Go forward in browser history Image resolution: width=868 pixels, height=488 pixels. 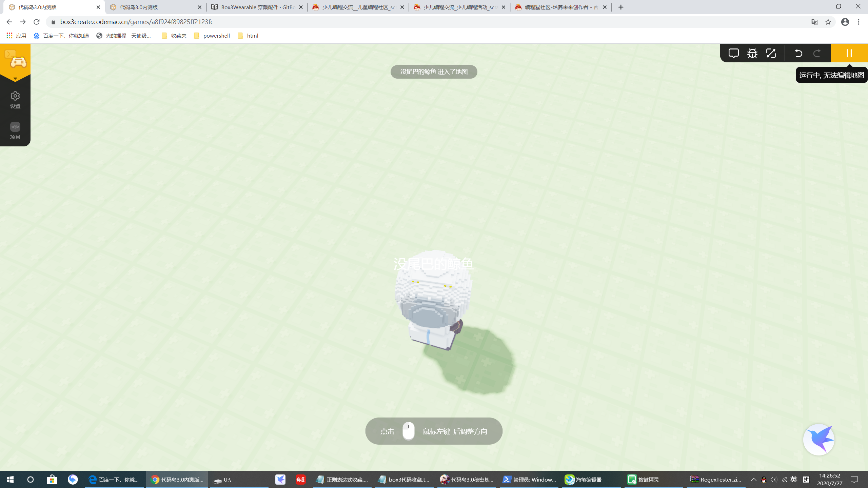(23, 22)
